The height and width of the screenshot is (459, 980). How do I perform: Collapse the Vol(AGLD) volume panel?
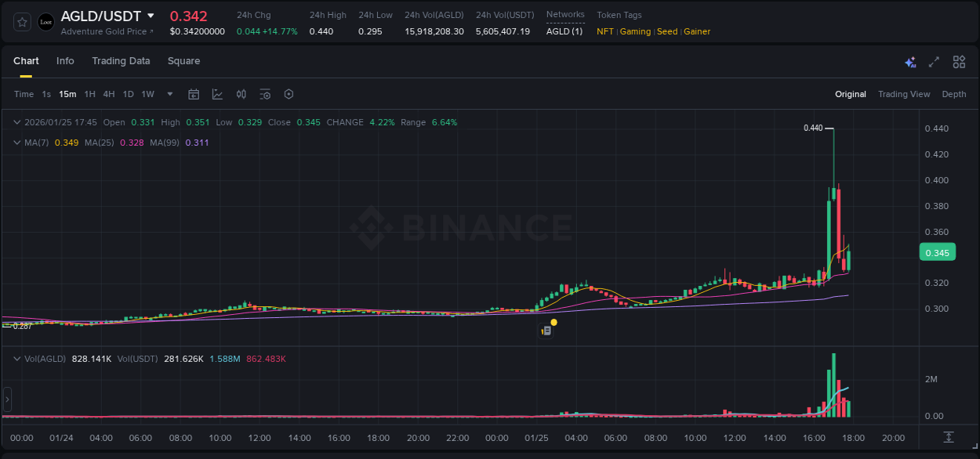click(x=16, y=358)
